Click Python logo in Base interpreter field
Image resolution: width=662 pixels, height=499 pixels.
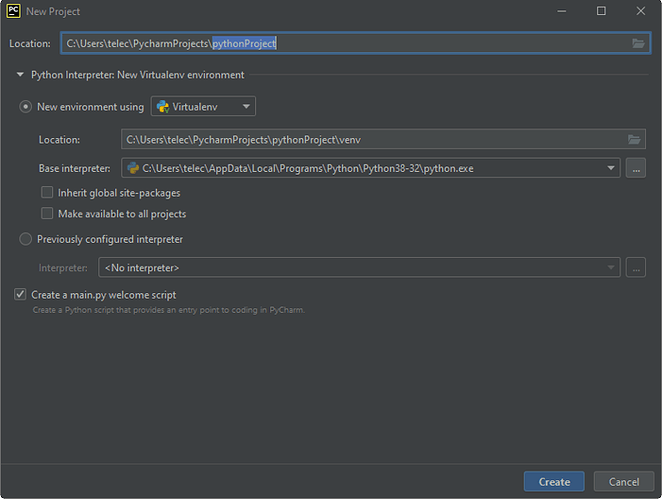coord(133,168)
